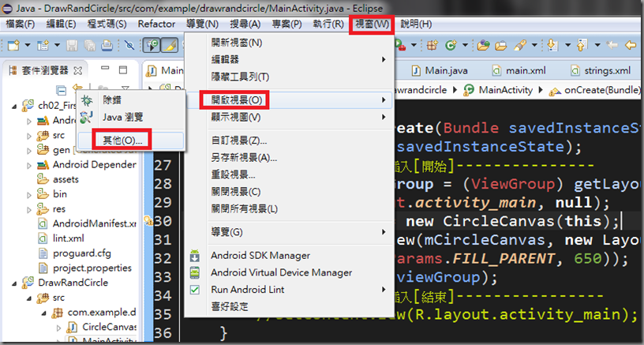Close the 套件瀏覽器 view tab

coord(77,70)
